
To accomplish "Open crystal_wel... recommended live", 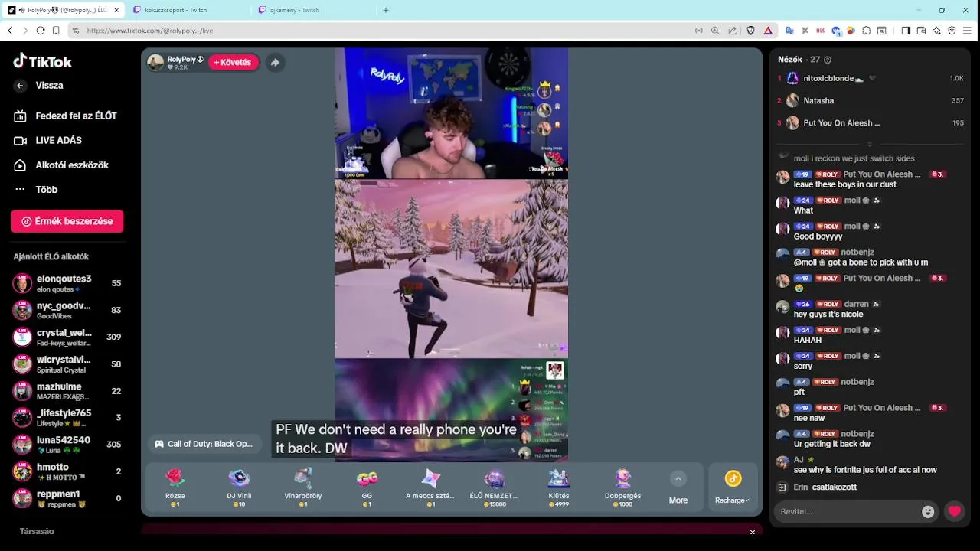I will 67,337.
